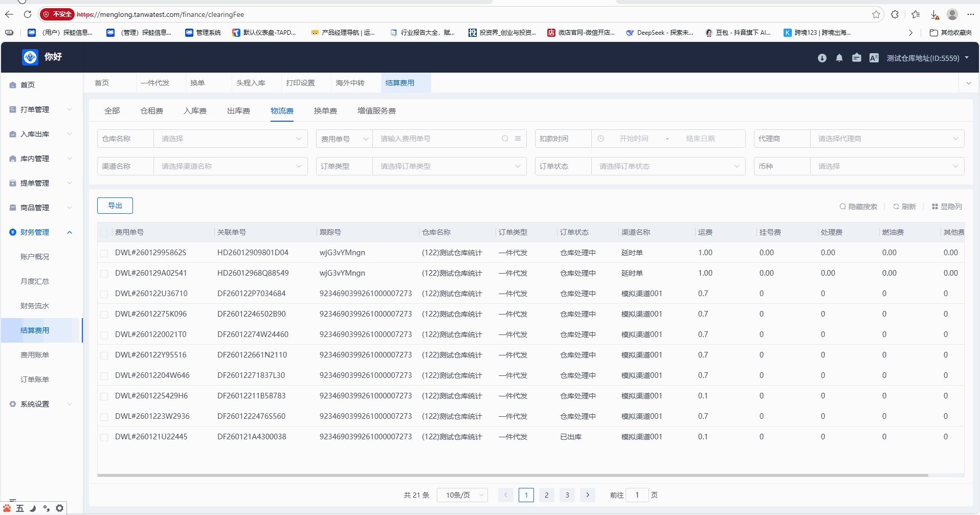Click the show/hide columns grid icon
This screenshot has width=980, height=515.
(x=935, y=207)
